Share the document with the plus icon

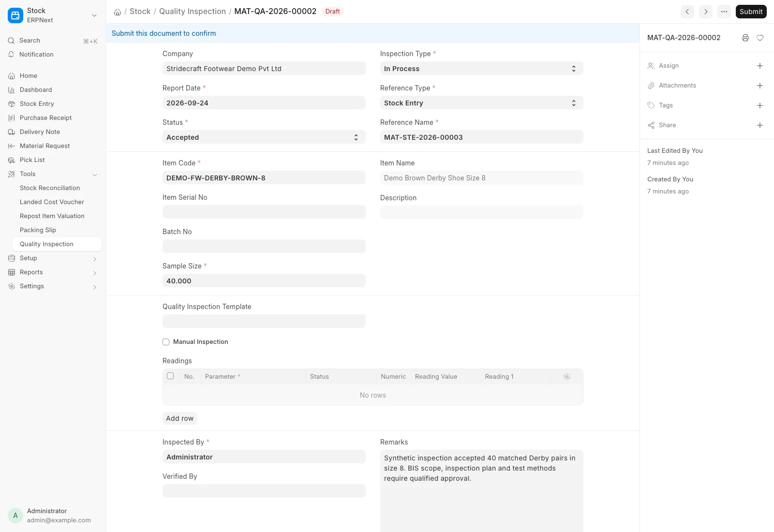coord(760,125)
